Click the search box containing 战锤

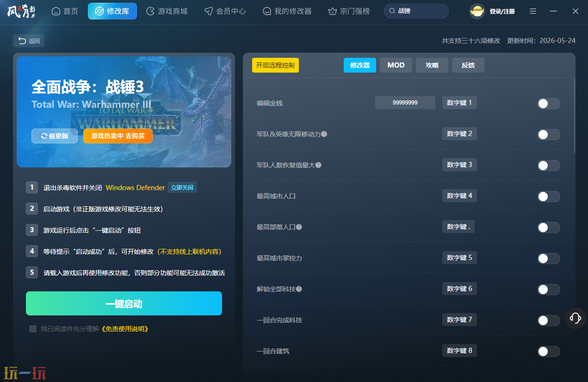tap(416, 11)
